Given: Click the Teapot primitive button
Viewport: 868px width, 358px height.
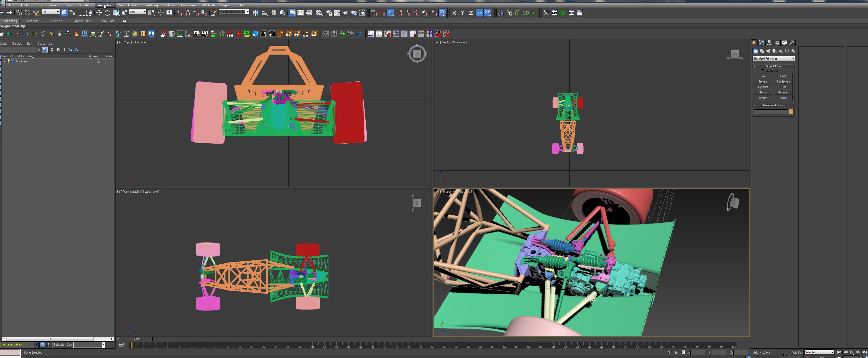Looking at the screenshot, I should coord(763,98).
